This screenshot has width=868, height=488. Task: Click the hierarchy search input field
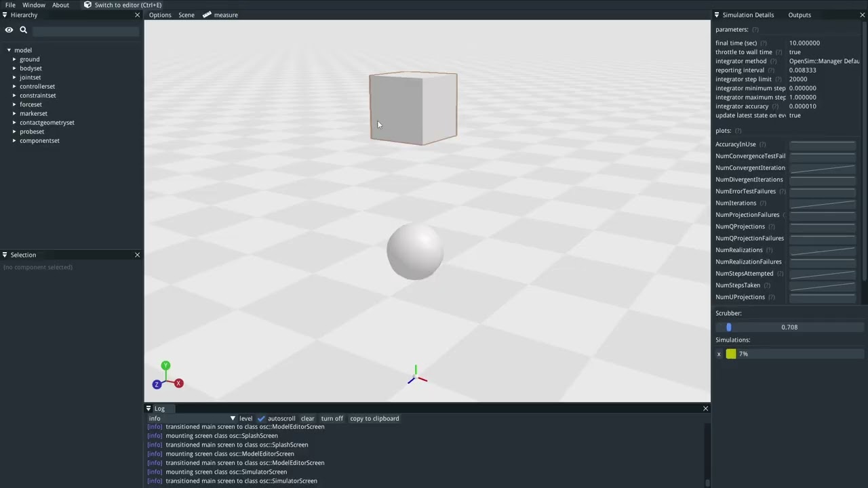click(x=85, y=30)
